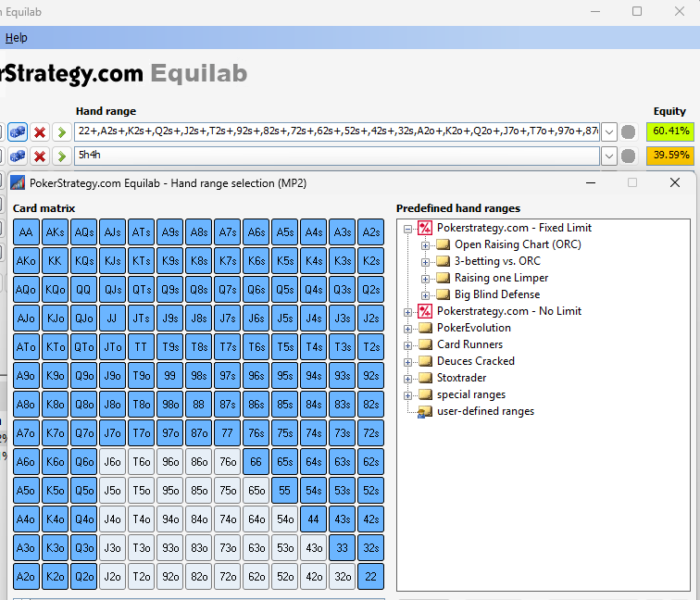
Task: Click the Deuces Cracked folder icon
Action: (425, 361)
